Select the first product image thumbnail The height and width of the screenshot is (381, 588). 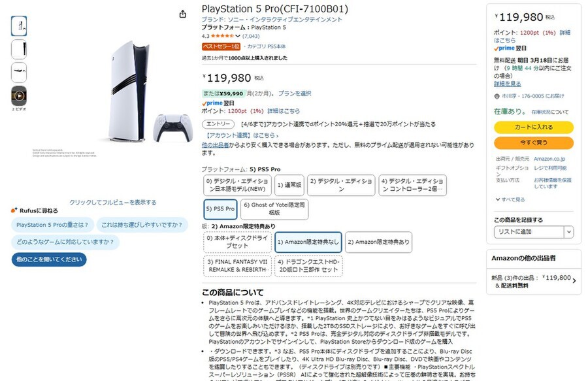click(19, 26)
